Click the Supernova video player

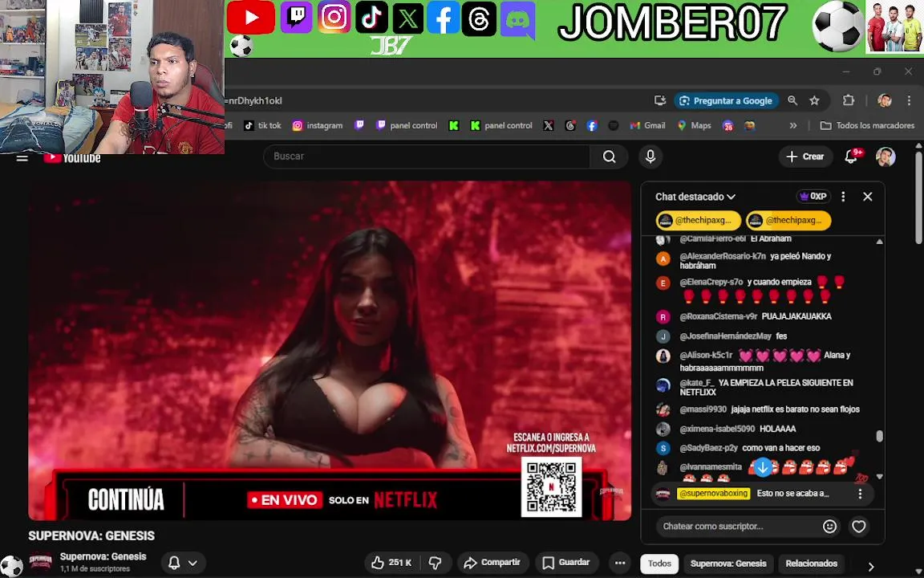pyautogui.click(x=330, y=350)
